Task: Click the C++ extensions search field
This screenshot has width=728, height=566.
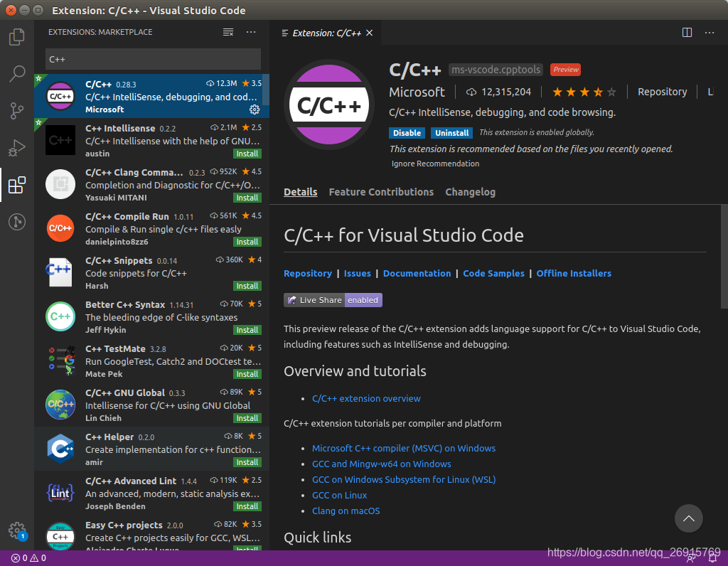Action: (x=154, y=60)
